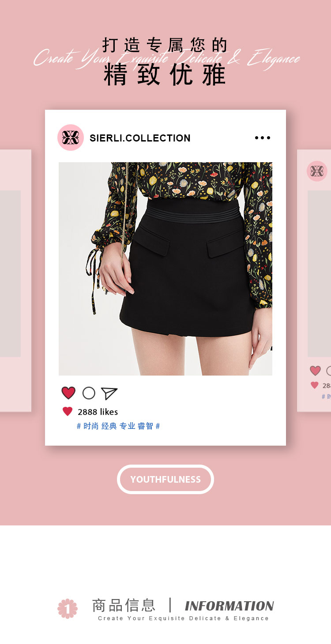Open the three-dot more options menu
Viewport: 331px width, 644px height.
(x=263, y=138)
